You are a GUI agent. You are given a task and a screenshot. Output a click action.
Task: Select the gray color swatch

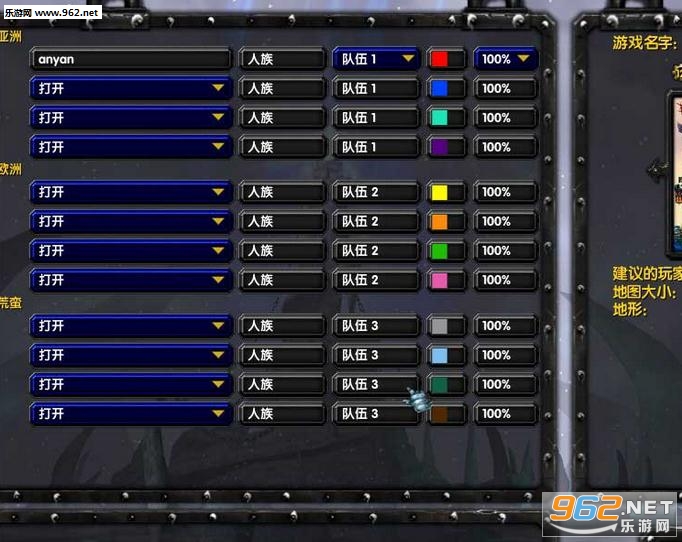coord(439,325)
